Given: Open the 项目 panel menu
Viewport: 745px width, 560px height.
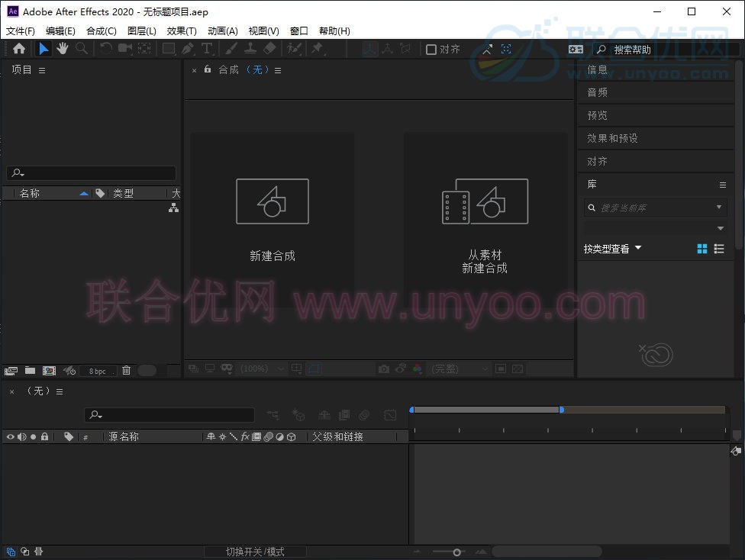Looking at the screenshot, I should pyautogui.click(x=42, y=70).
